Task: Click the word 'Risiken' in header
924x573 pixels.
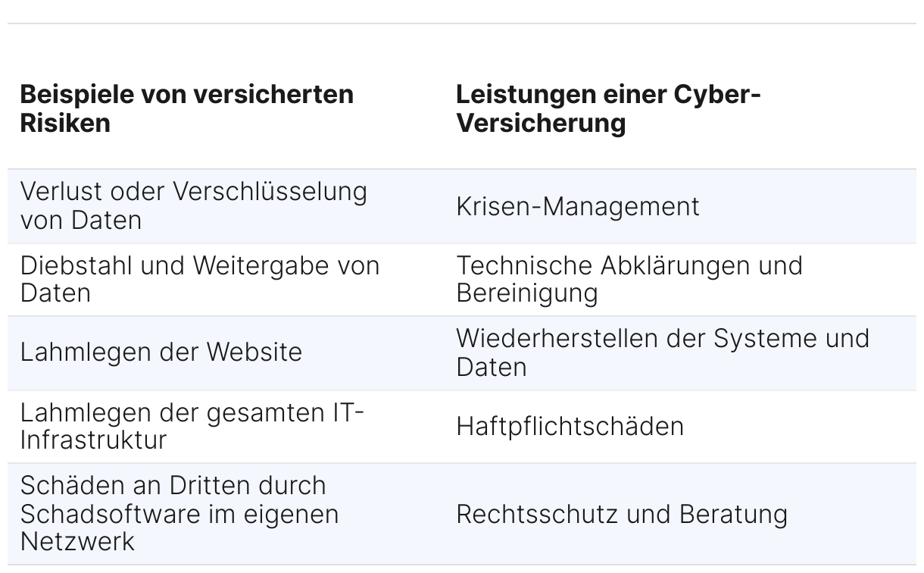Action: 65,123
